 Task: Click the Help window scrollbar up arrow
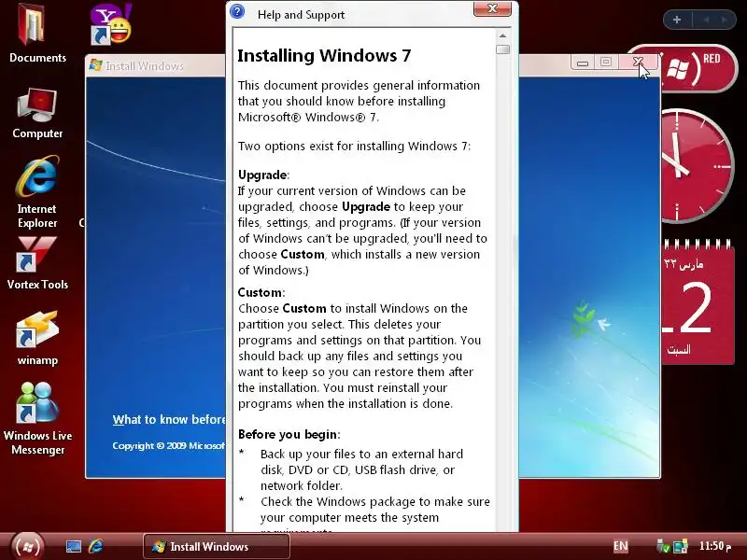coord(502,35)
